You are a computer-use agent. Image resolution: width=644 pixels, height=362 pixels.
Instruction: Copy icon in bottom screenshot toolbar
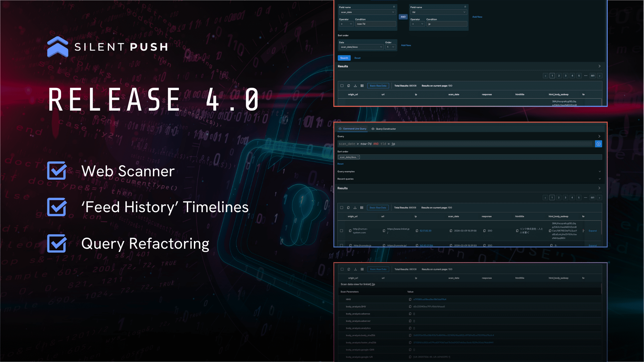click(x=349, y=269)
